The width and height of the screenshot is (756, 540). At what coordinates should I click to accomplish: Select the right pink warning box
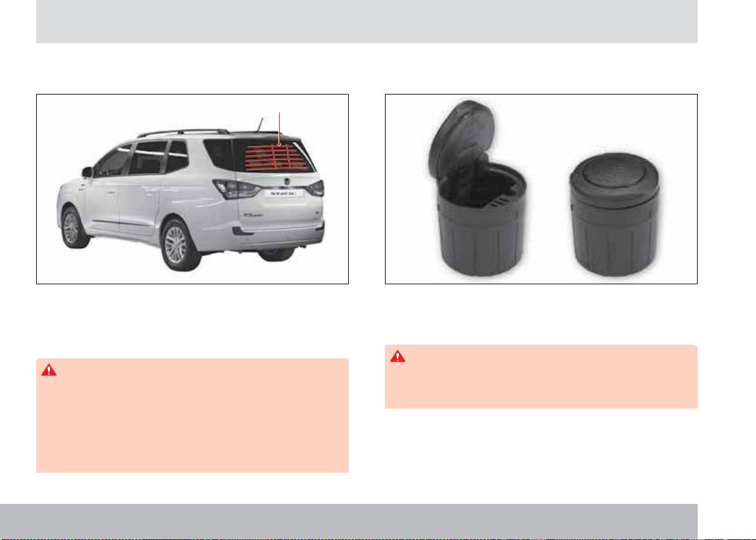pos(541,376)
